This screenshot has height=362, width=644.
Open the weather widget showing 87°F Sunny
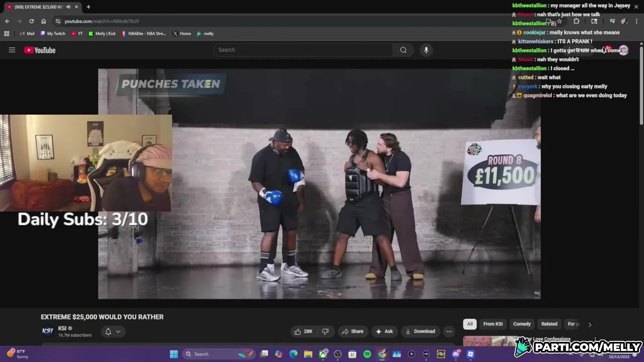tap(18, 354)
